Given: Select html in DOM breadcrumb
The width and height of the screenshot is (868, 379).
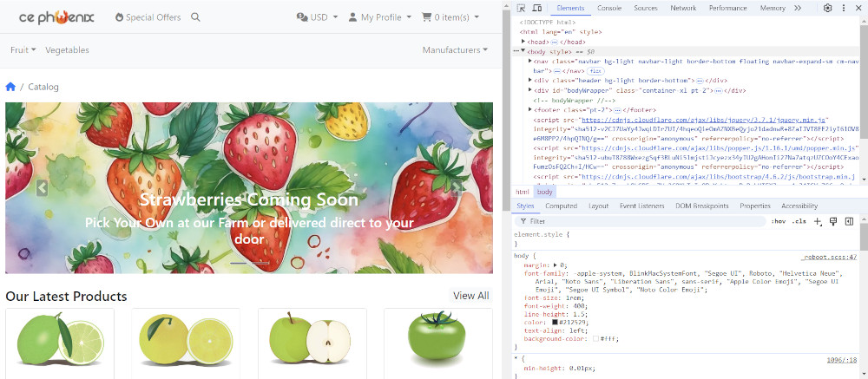Looking at the screenshot, I should (522, 192).
